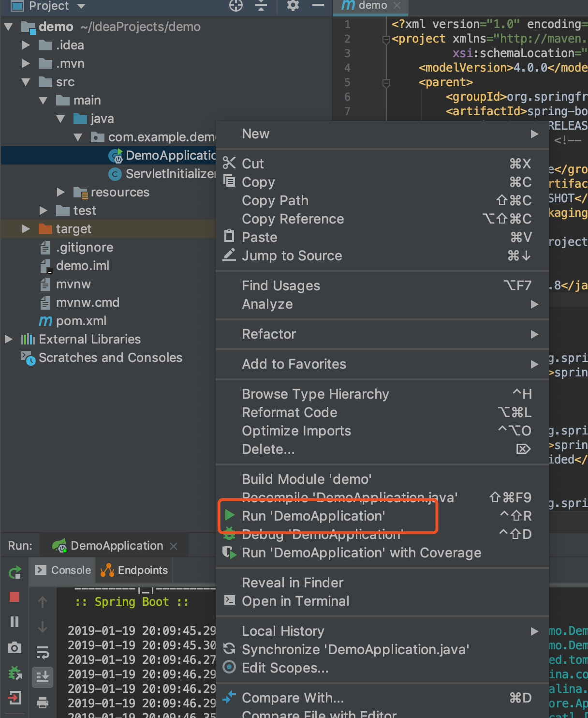This screenshot has height=718, width=588.
Task: Hide the Project panel with minimize icon
Action: (318, 5)
